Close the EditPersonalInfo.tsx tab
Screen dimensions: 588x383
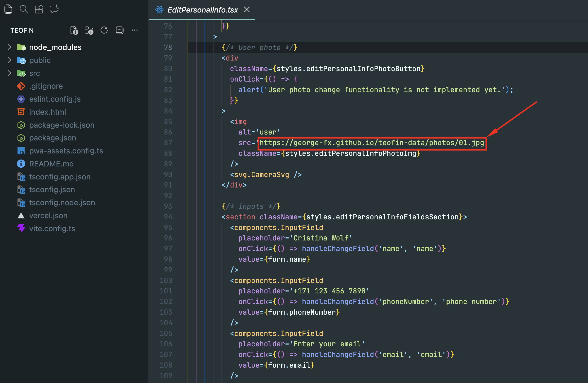(x=247, y=10)
